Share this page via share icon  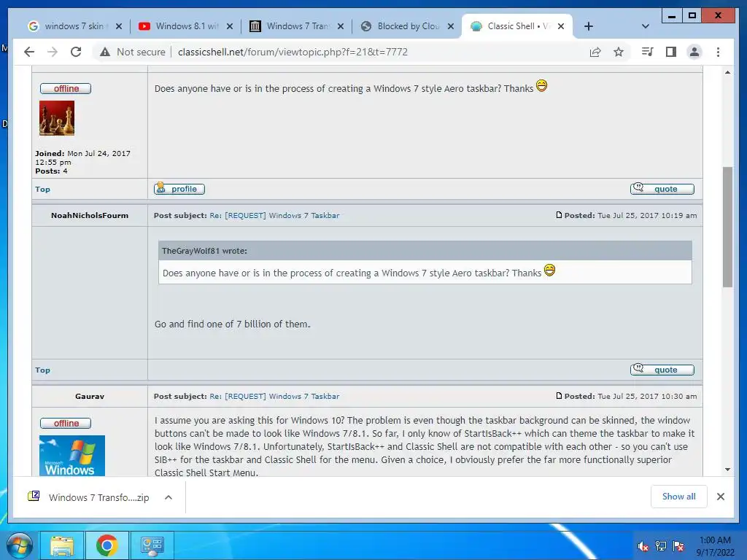click(595, 52)
